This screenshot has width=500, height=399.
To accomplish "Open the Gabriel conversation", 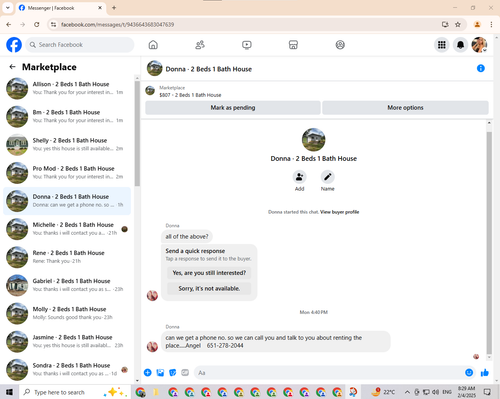I will click(x=67, y=285).
